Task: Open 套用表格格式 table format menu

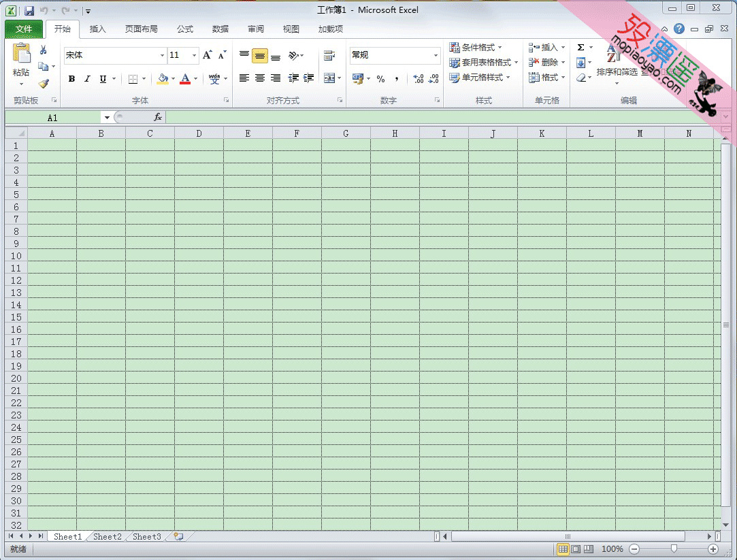Action: point(484,63)
